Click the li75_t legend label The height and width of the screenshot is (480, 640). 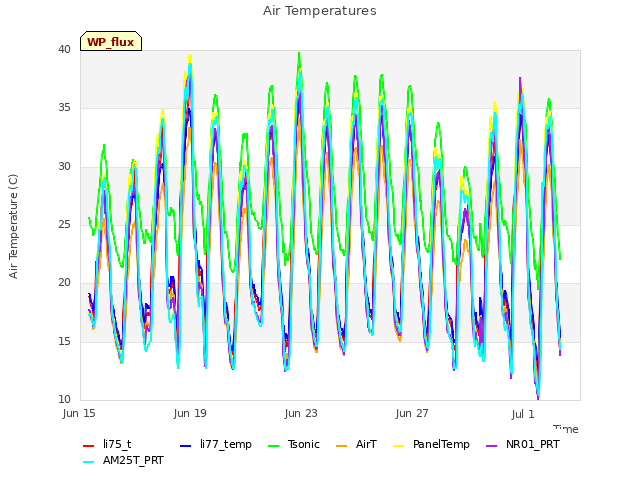117,444
